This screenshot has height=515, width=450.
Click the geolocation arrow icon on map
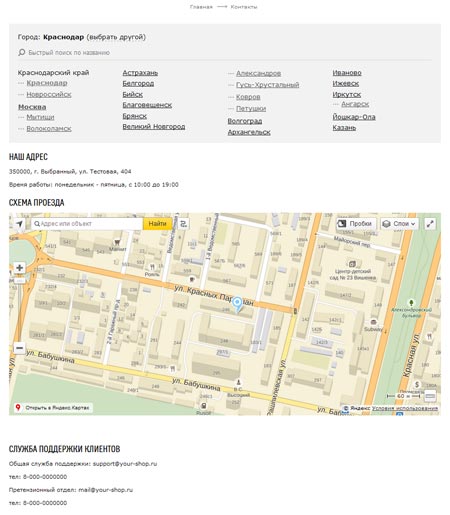coord(19,224)
